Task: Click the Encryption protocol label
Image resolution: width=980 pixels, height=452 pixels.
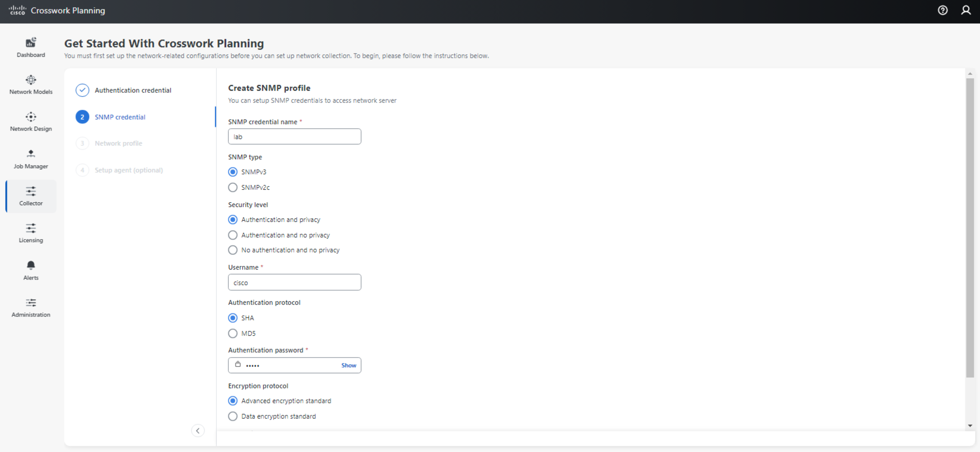Action: (258, 386)
